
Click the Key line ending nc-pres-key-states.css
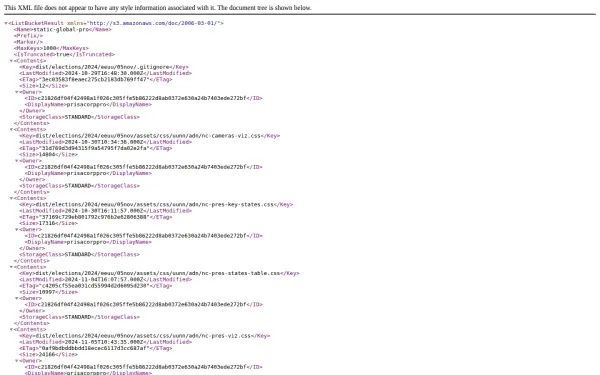[x=156, y=205]
